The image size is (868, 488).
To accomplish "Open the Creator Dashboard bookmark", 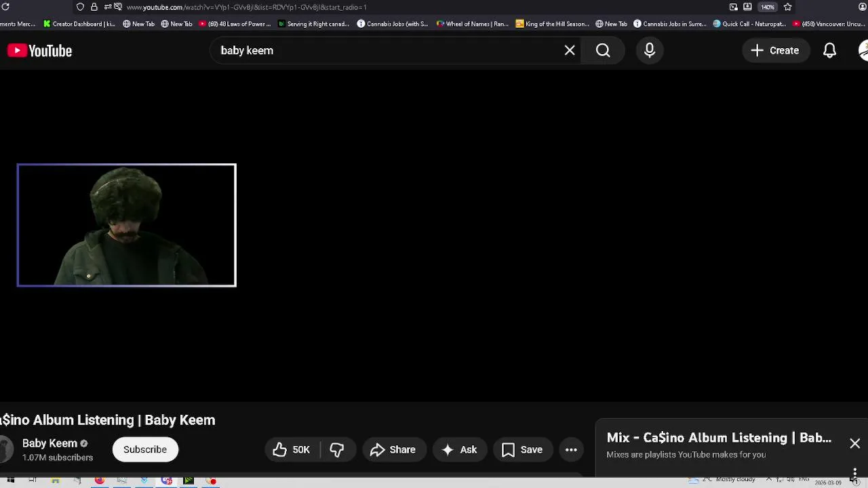I will coord(79,24).
